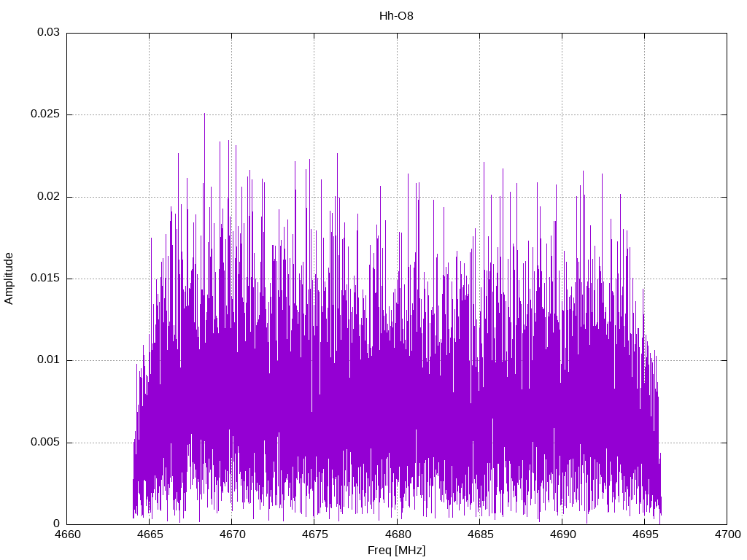Click the x-axis tick label 4665

tap(150, 534)
